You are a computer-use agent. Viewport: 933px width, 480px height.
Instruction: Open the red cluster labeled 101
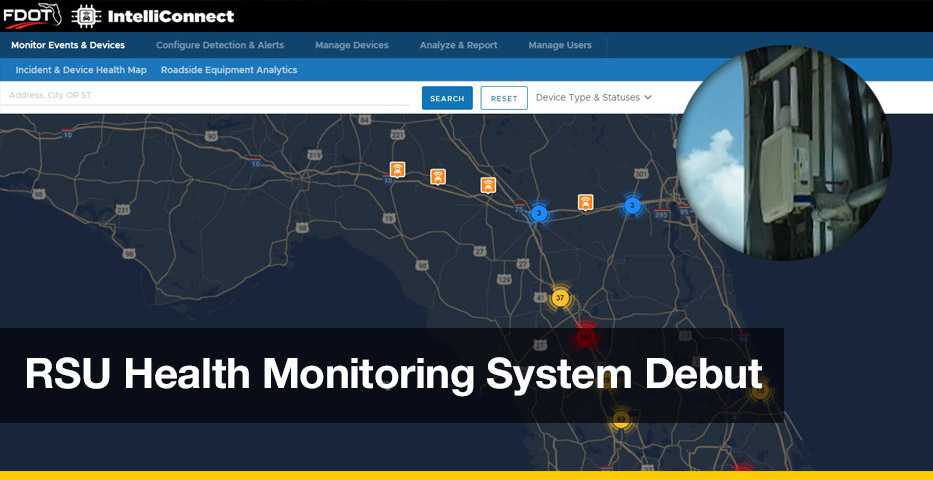(586, 338)
